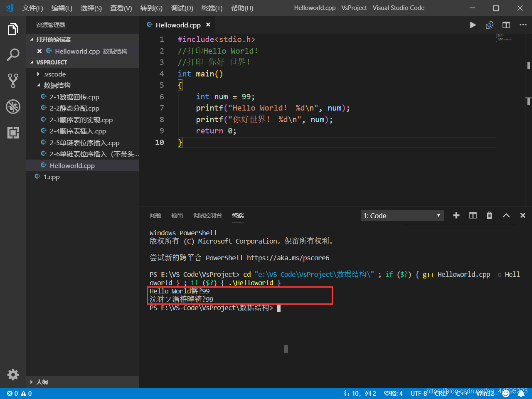Open the 转到(G) menu
Viewport: 532px width, 399px height.
151,8
